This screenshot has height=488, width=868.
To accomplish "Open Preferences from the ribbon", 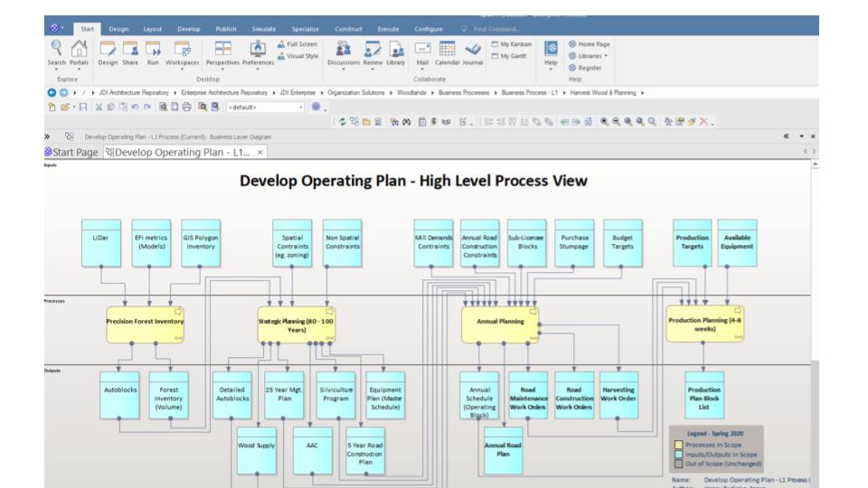I will pos(258,53).
